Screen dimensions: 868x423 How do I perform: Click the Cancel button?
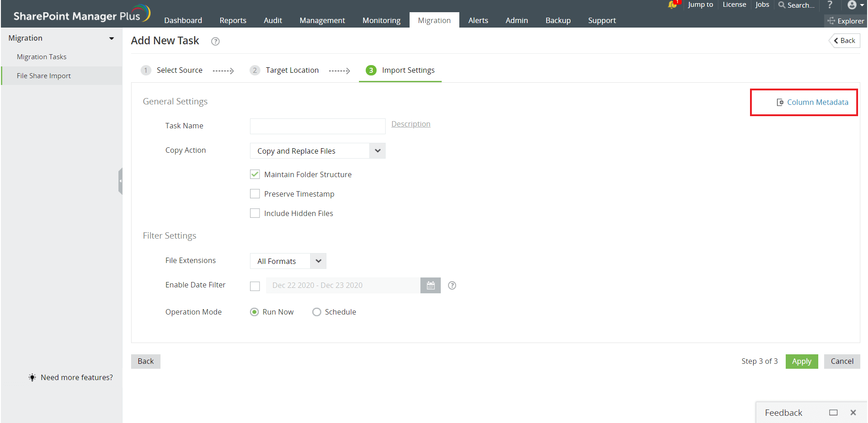pyautogui.click(x=842, y=361)
